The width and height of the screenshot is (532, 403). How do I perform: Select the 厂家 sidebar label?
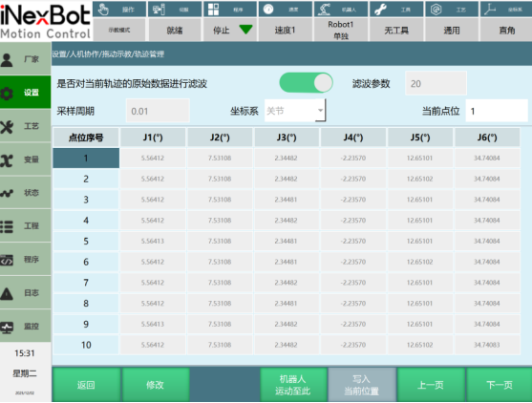coord(32,59)
